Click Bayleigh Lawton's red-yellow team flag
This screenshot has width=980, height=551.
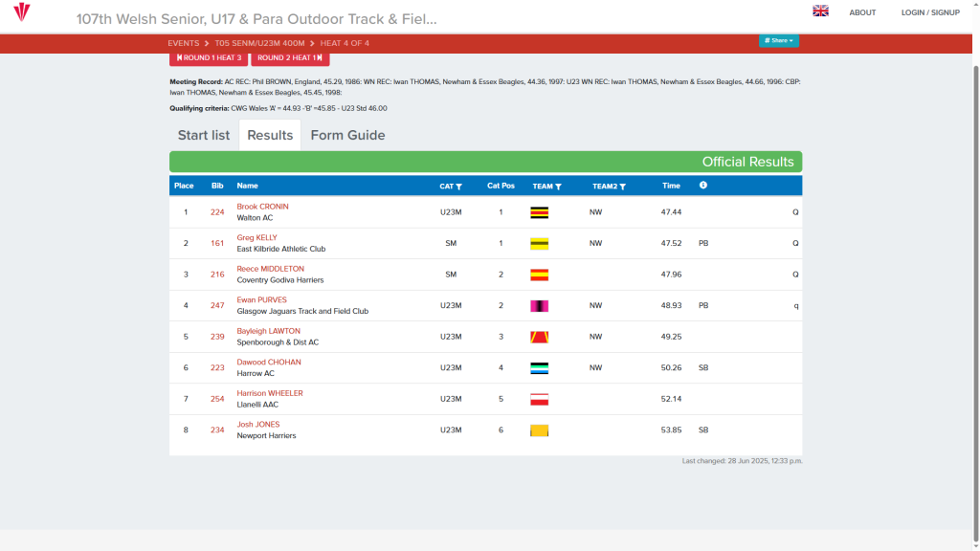539,337
